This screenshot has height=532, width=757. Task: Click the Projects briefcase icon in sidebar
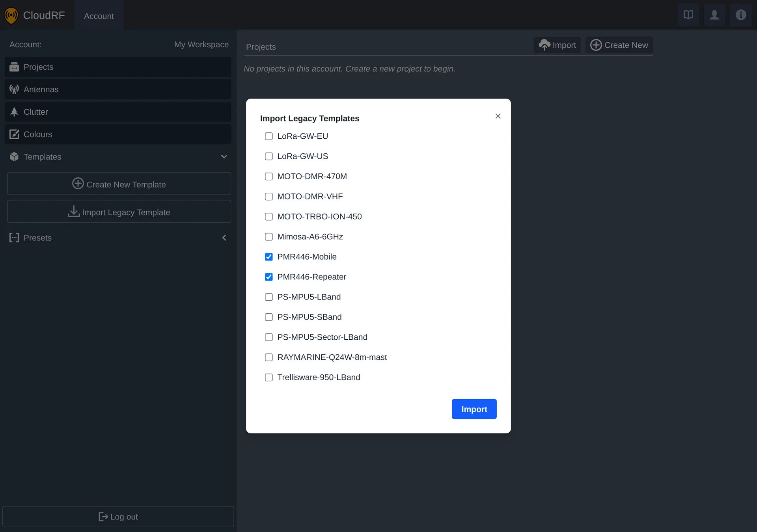(x=14, y=67)
